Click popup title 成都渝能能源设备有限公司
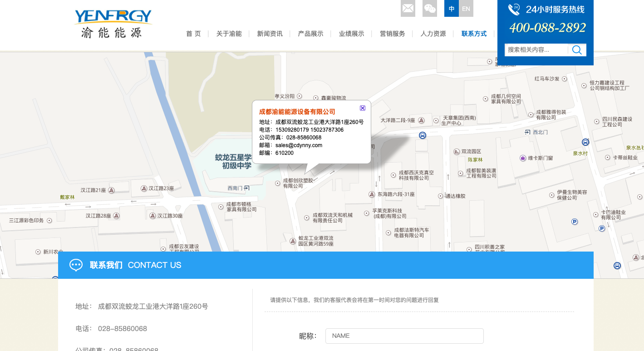The width and height of the screenshot is (644, 351). [x=297, y=112]
